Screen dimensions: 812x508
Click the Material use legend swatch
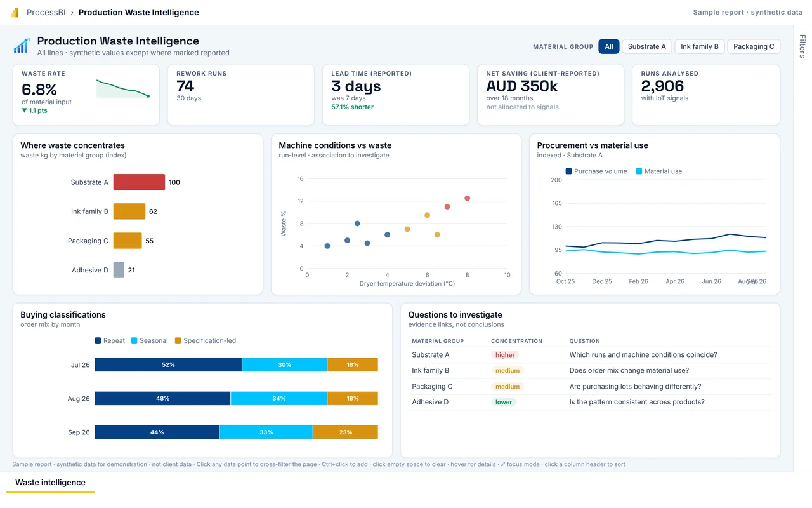click(x=639, y=171)
